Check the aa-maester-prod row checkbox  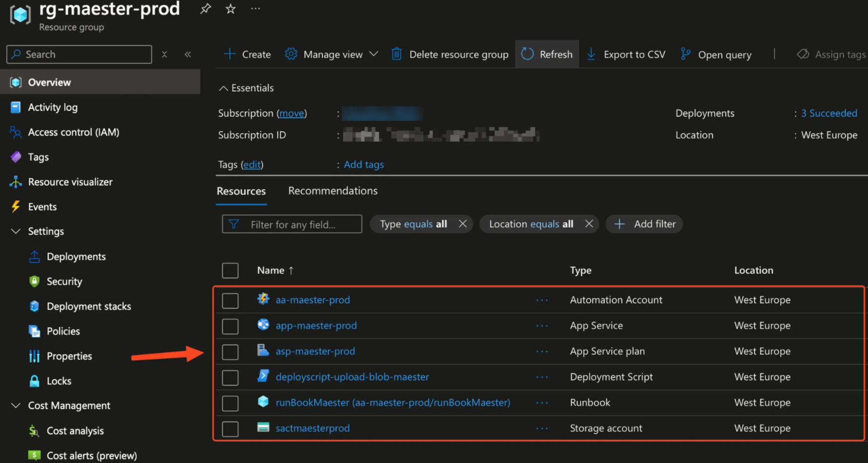click(x=230, y=300)
